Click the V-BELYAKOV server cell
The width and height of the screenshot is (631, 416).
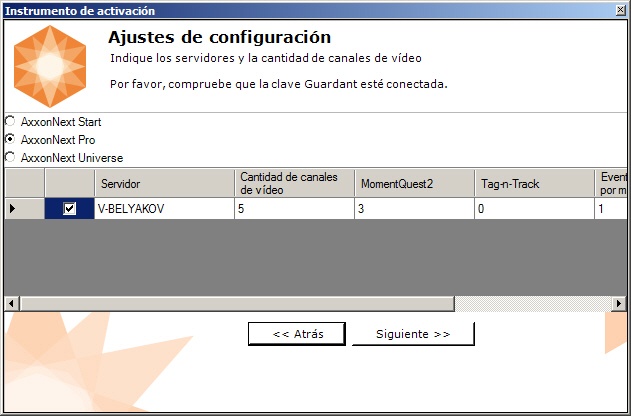coord(164,208)
